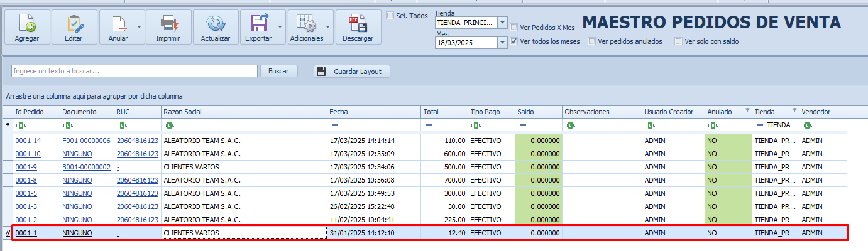
Task: Uncheck Ver todos los meses
Action: [x=514, y=41]
